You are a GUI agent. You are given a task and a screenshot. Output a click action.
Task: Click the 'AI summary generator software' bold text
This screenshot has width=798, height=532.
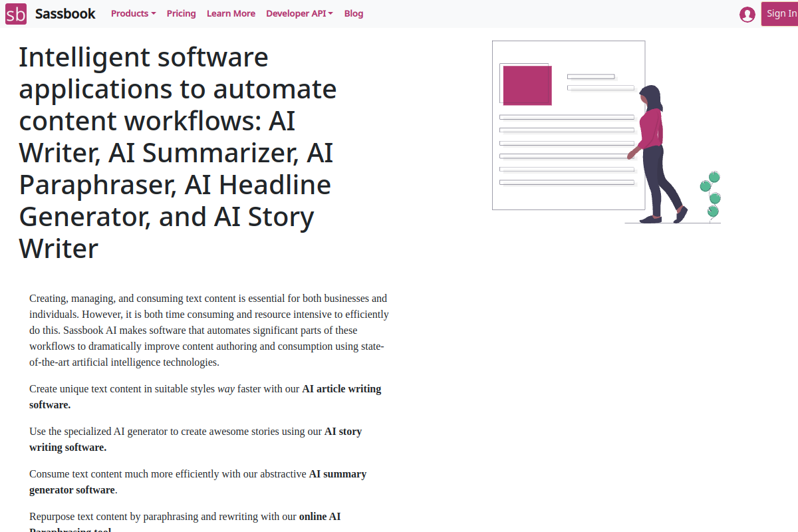tap(198, 481)
